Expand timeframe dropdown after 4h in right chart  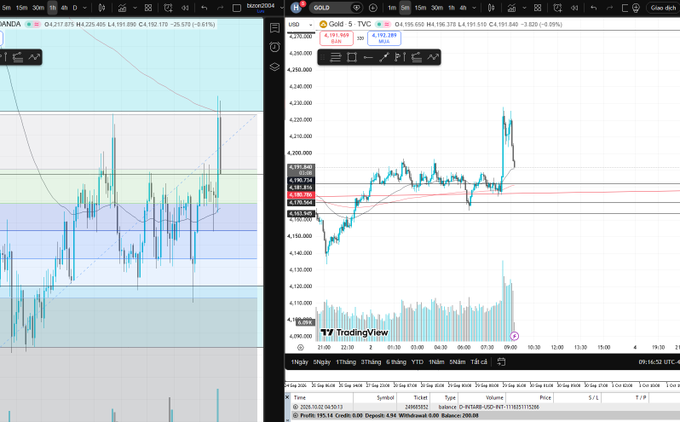[474, 8]
